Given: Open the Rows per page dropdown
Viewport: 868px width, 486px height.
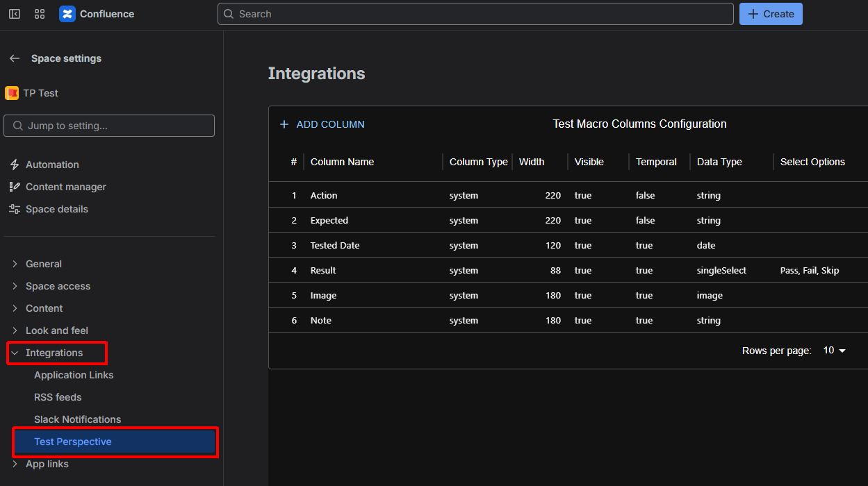Looking at the screenshot, I should [x=835, y=351].
